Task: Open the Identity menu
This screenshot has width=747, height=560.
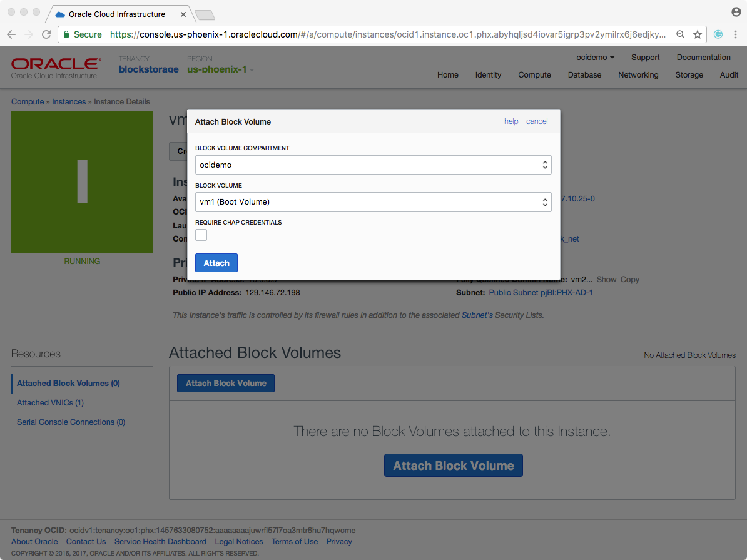Action: pyautogui.click(x=489, y=75)
